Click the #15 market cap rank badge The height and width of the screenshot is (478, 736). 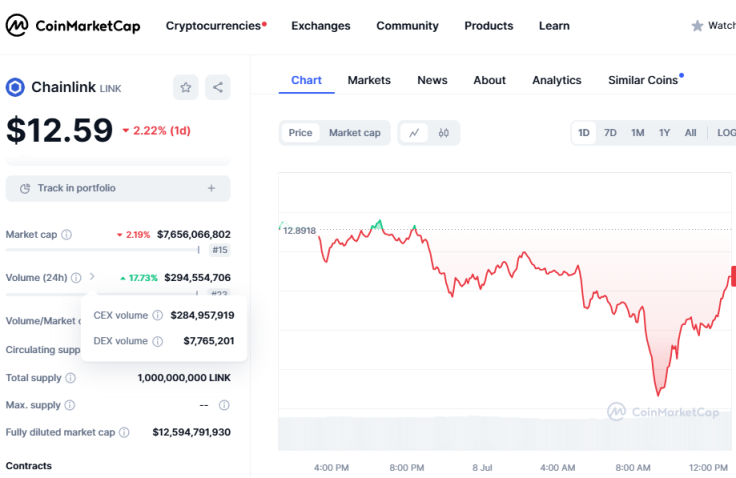coord(220,250)
